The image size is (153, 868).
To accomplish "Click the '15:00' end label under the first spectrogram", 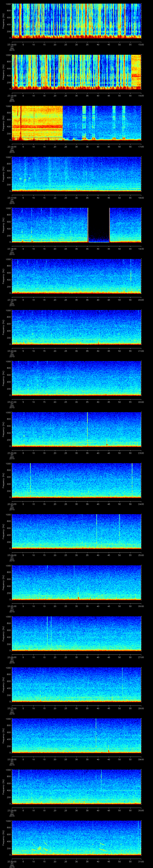I will tap(141, 44).
